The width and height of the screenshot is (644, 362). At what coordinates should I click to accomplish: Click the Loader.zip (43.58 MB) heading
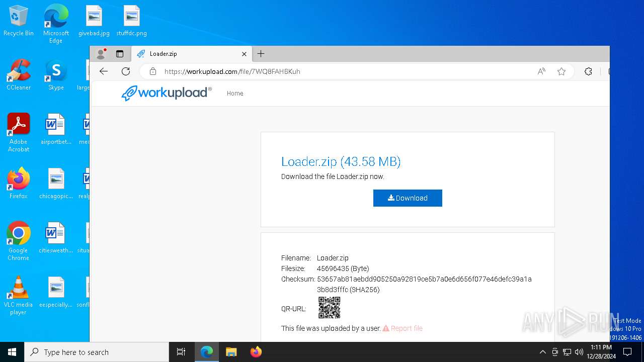pos(341,161)
